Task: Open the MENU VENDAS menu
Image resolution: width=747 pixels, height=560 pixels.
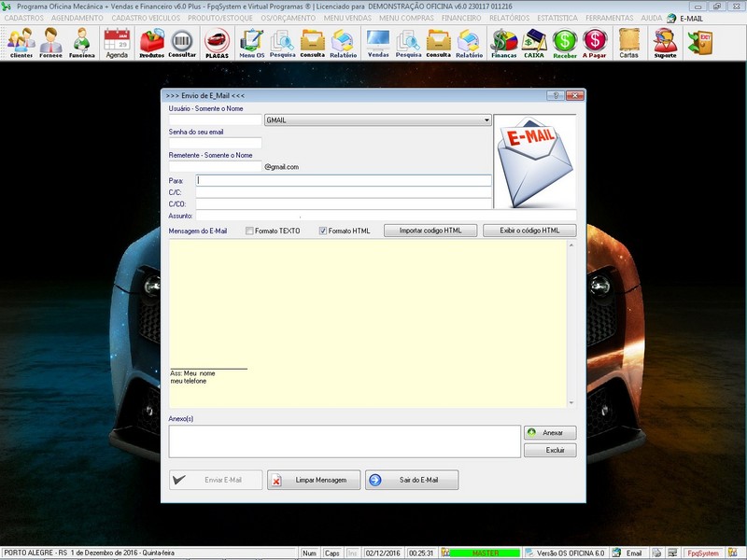Action: point(347,18)
